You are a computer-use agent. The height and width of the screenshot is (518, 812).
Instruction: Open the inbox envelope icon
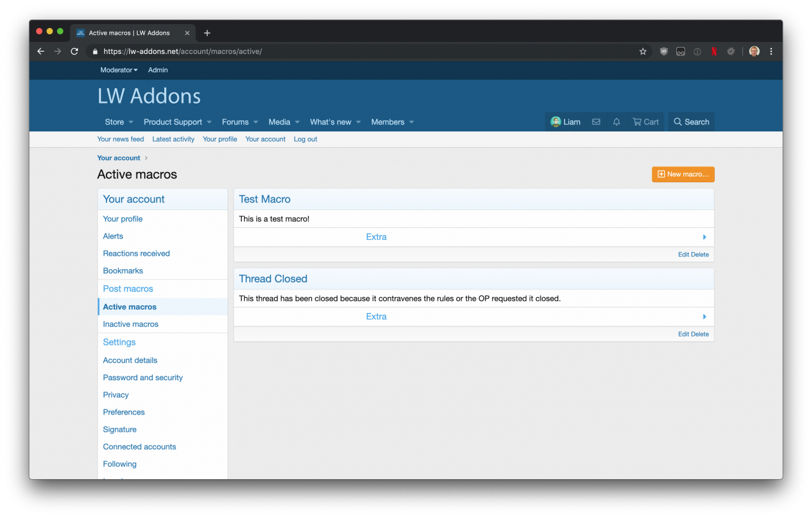coord(596,122)
